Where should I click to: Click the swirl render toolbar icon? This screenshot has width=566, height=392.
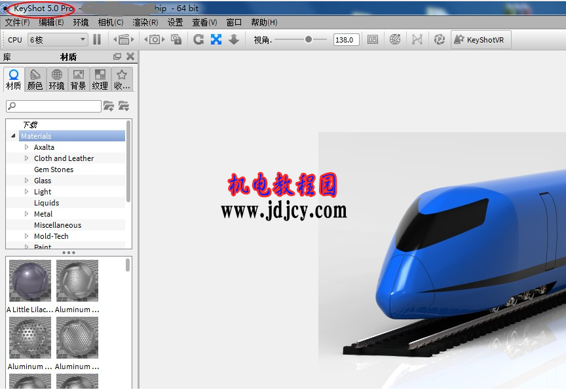click(x=439, y=39)
